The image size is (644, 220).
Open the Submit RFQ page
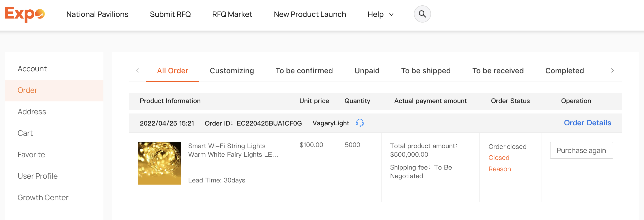[x=170, y=14]
